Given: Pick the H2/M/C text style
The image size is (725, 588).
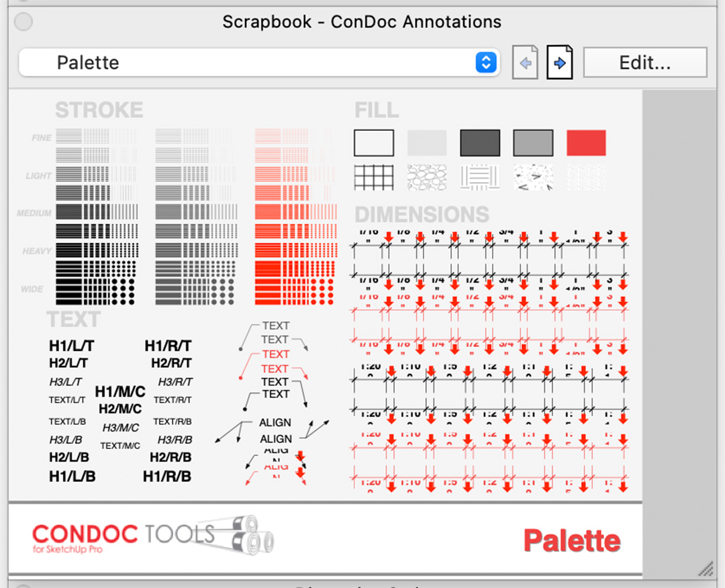Looking at the screenshot, I should tap(120, 409).
